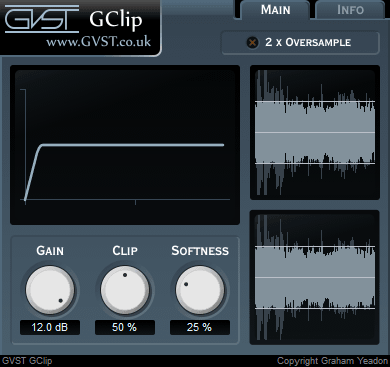The width and height of the screenshot is (390, 367).
Task: Select the 25 % softness value field
Action: point(200,327)
